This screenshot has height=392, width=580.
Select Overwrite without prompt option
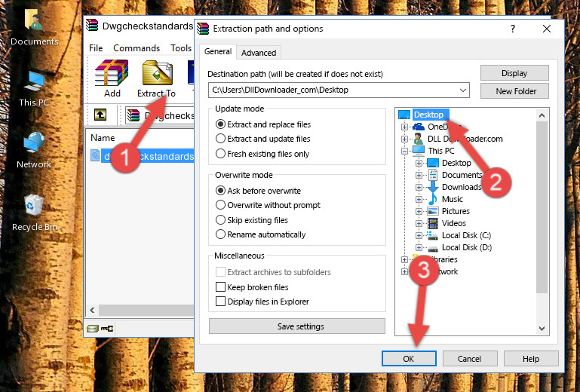point(220,205)
